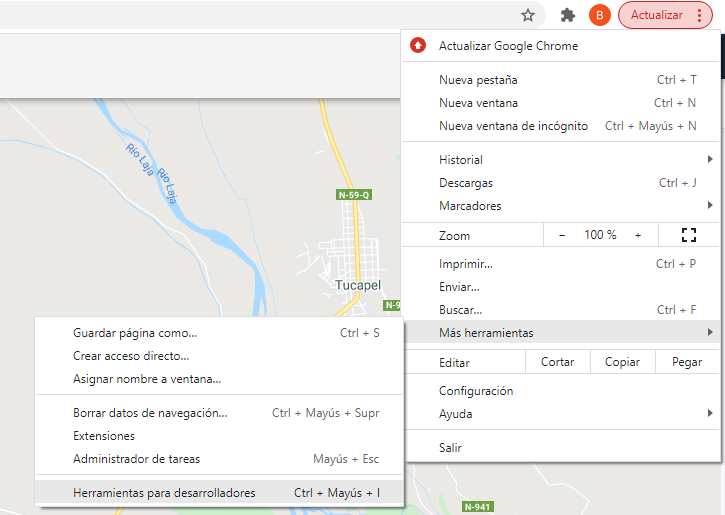Select Actualizar Google Chrome

point(561,46)
